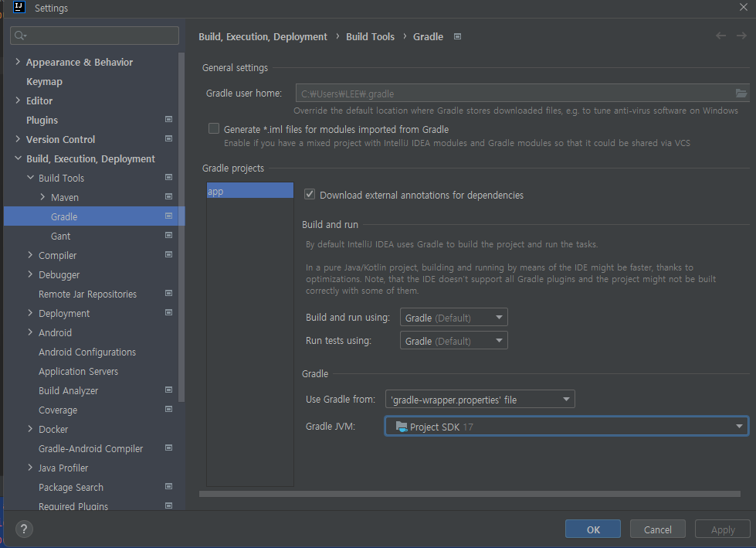The width and height of the screenshot is (756, 548).
Task: Select the app Gradle project
Action: point(249,191)
